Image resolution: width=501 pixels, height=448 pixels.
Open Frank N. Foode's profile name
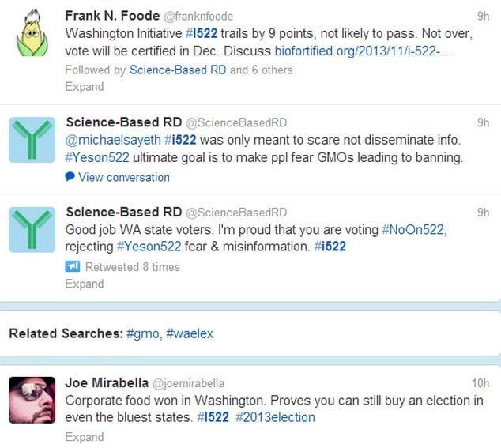[112, 16]
